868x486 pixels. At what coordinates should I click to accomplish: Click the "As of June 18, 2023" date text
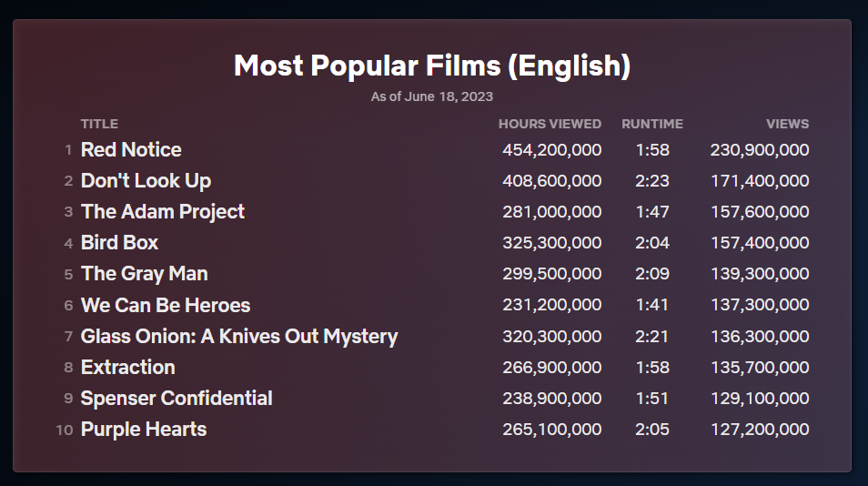(x=432, y=96)
